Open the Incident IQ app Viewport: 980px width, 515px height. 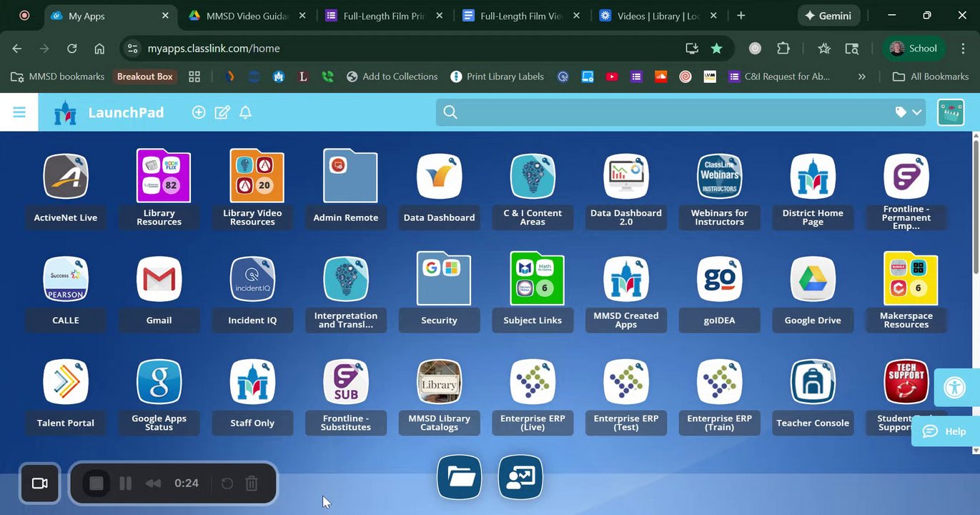pos(252,279)
